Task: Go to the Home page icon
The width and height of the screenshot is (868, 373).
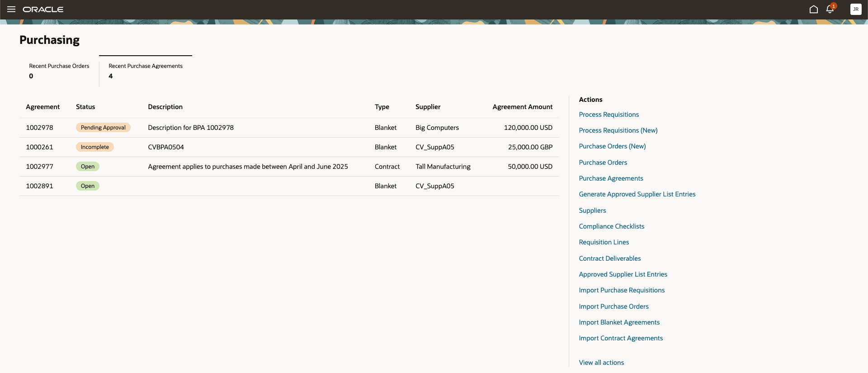Action: coord(814,10)
